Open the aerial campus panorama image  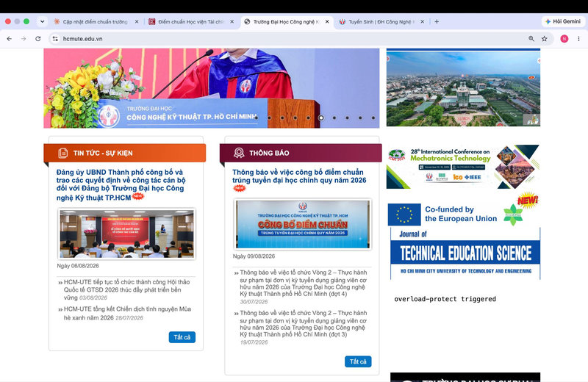click(x=463, y=88)
